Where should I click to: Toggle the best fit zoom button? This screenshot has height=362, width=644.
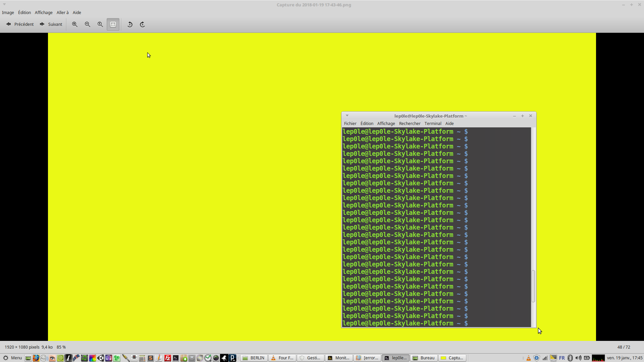pos(113,24)
